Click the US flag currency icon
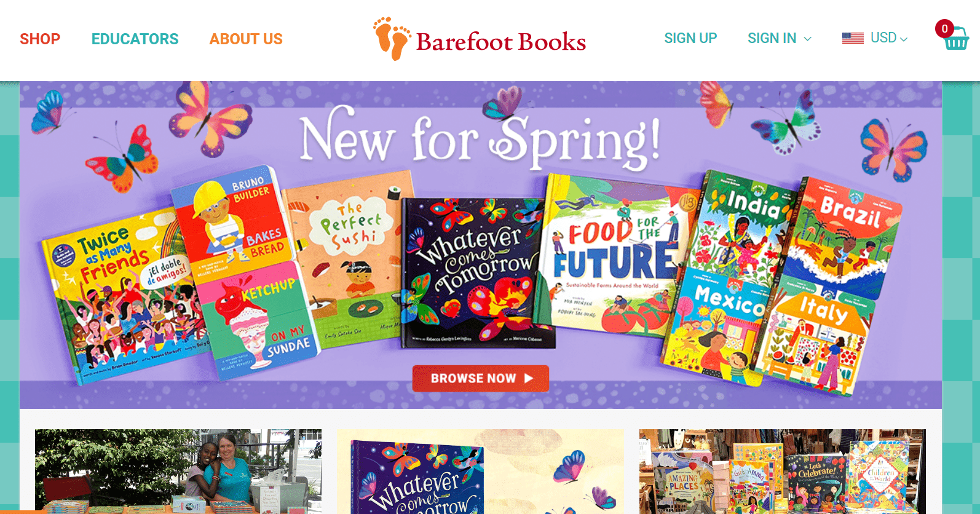The height and width of the screenshot is (514, 980). (x=853, y=38)
